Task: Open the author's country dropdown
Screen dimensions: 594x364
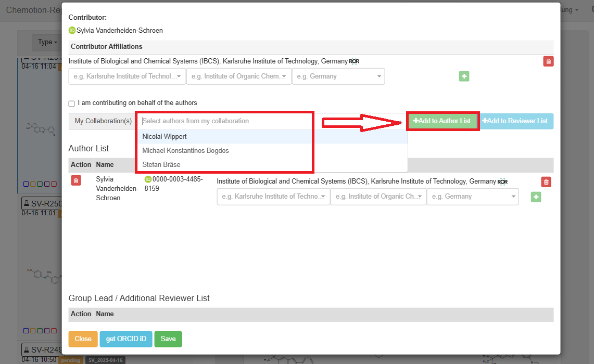Action: coord(472,197)
